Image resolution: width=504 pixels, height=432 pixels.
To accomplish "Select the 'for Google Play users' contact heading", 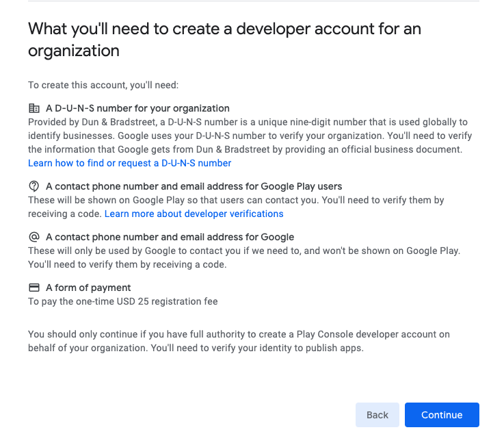I will [194, 186].
